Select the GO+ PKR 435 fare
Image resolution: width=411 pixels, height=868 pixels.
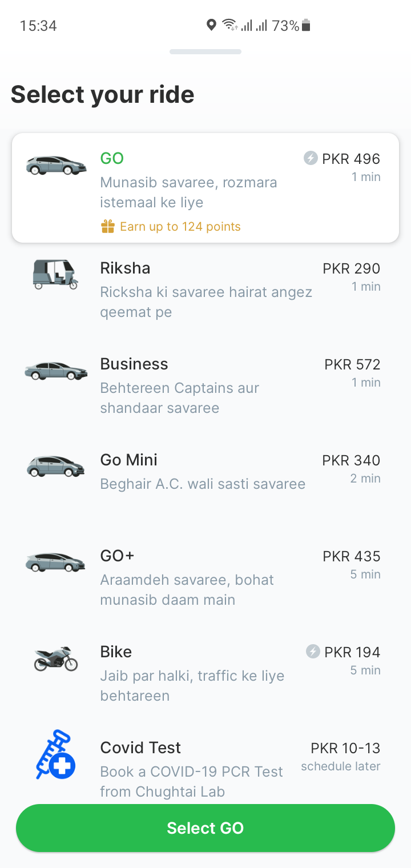tap(351, 556)
